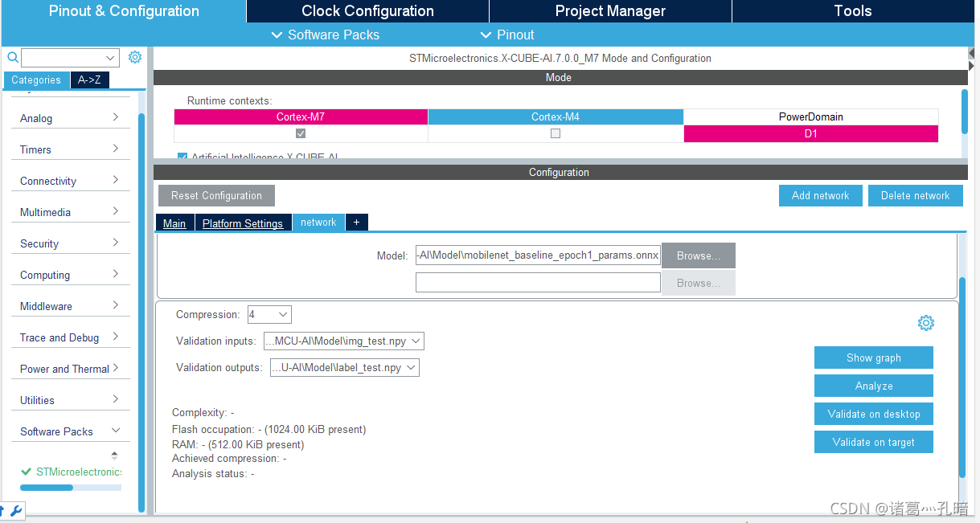
Task: Expand the Software Packs chevron in the header
Action: click(x=277, y=35)
